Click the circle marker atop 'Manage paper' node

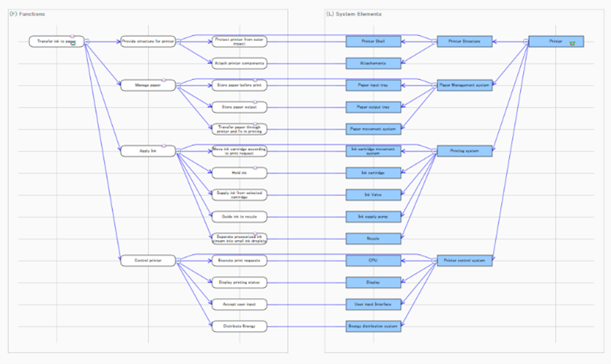164,80
